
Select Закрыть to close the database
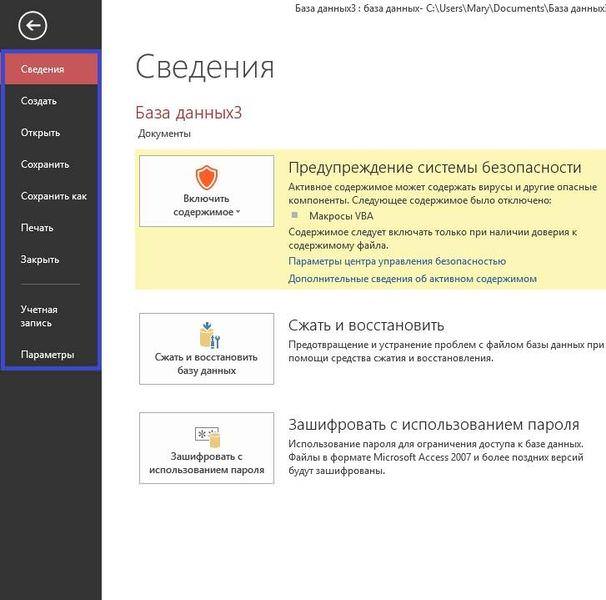40,259
